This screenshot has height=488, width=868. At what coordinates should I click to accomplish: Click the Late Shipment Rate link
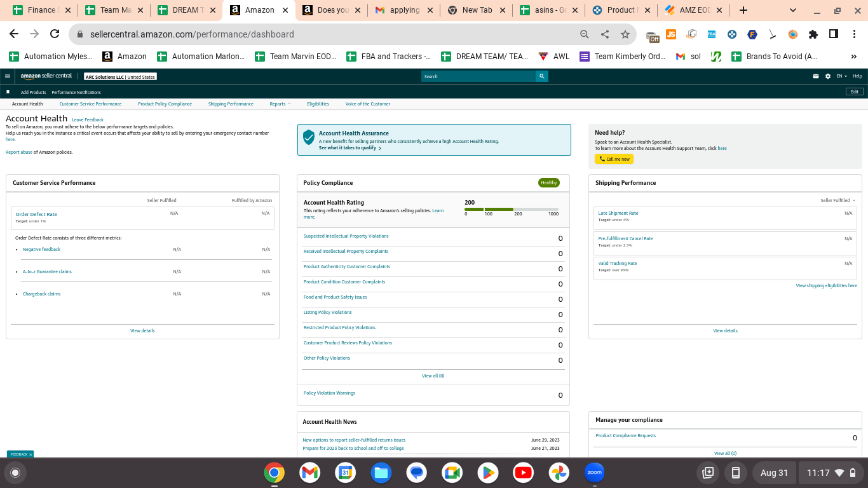click(x=618, y=213)
